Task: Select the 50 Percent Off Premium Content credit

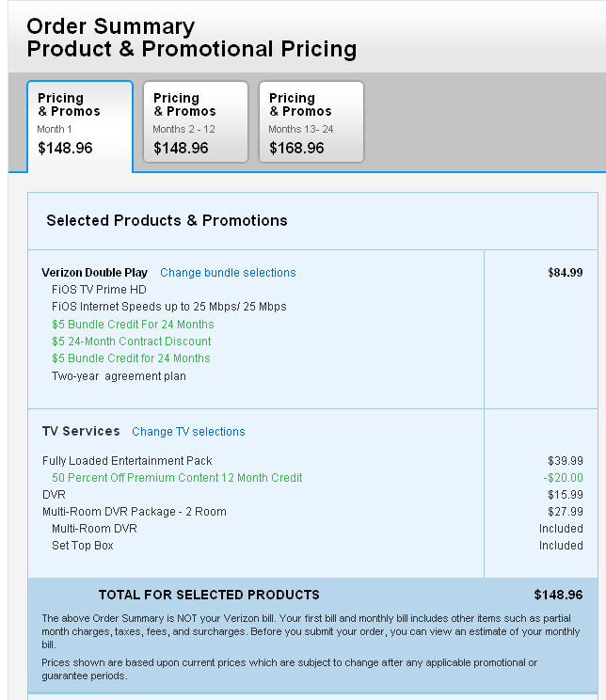Action: (177, 478)
